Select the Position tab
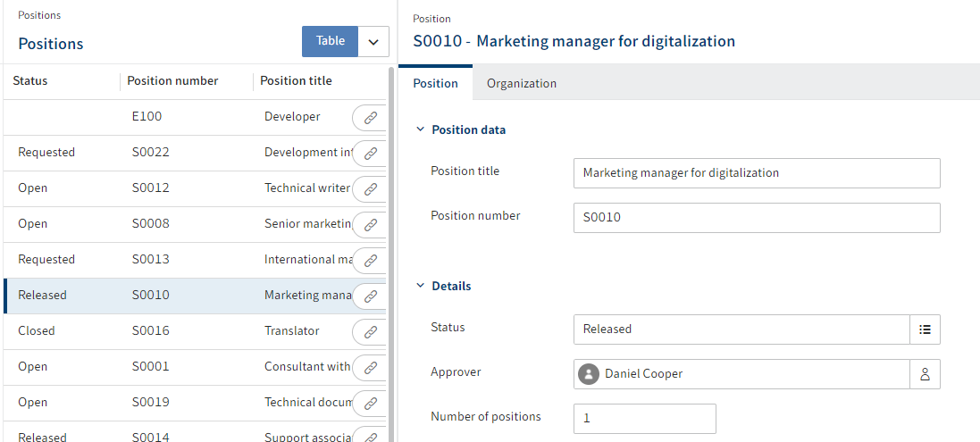Viewport: 980px width, 442px height. (435, 83)
